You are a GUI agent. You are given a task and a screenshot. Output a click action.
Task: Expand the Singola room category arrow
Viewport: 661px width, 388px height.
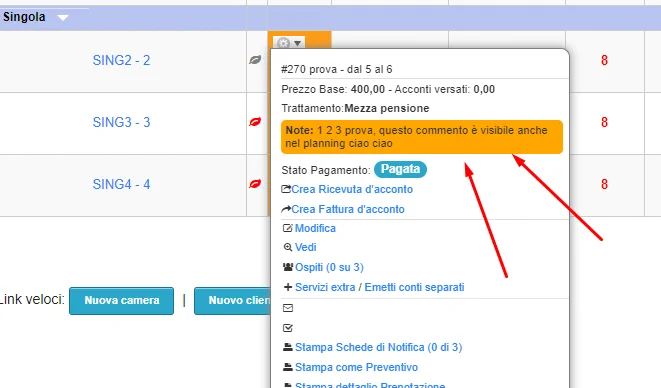(63, 18)
